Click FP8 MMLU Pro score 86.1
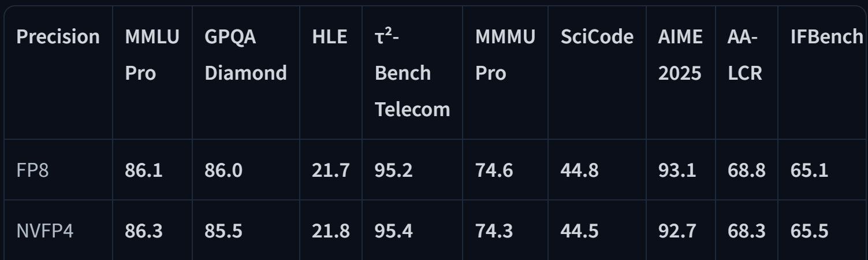 point(144,171)
